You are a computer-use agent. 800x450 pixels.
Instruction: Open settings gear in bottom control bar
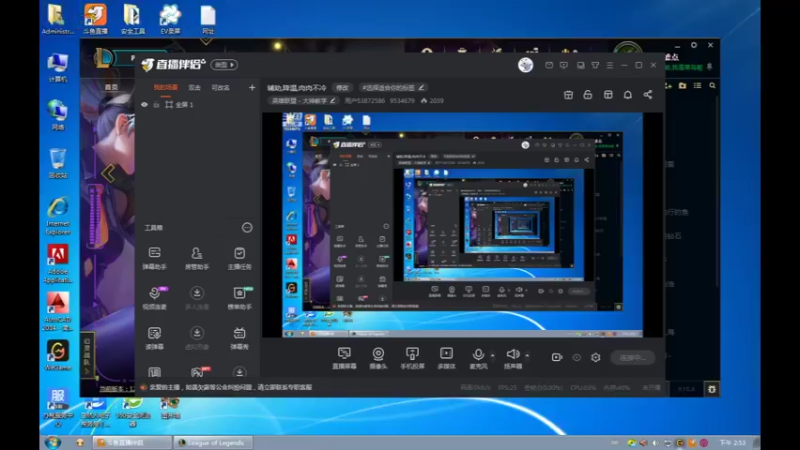tap(595, 357)
